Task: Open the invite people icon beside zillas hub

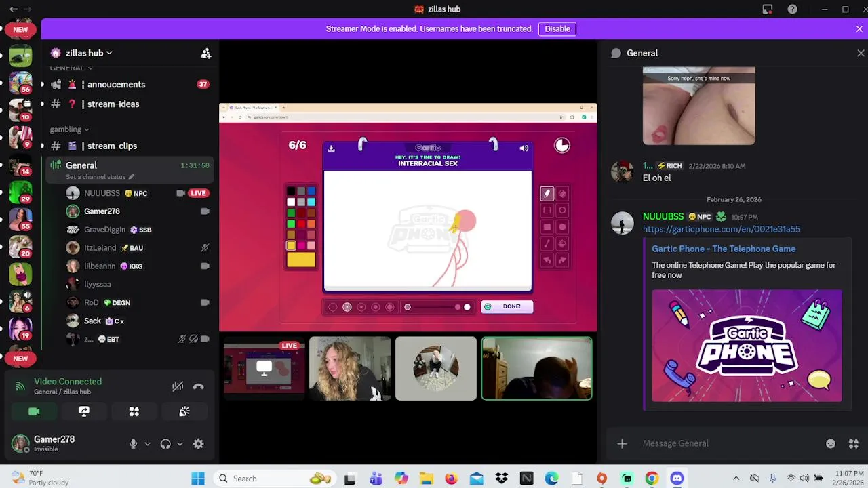Action: [x=205, y=53]
